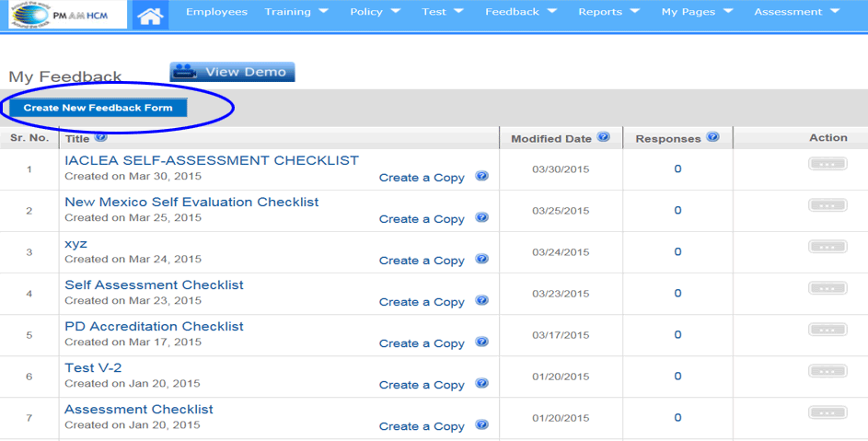Screen dimensions: 868x441
Task: Open action menu for Test V-2 row
Action: click(x=827, y=371)
